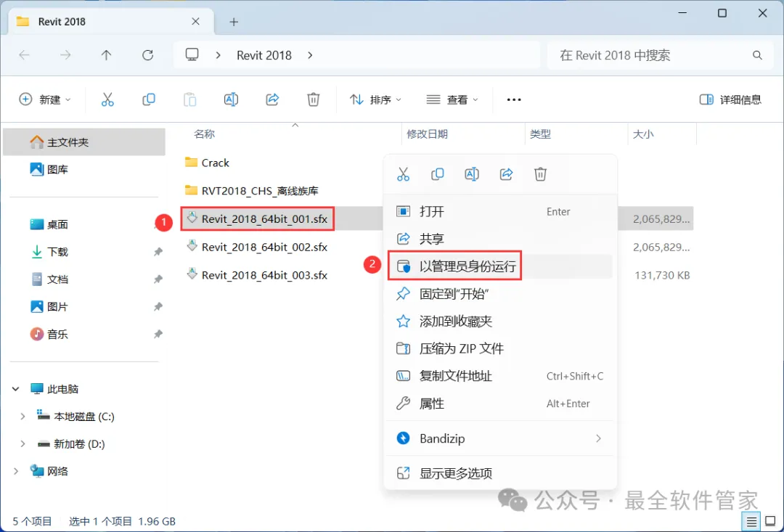Image resolution: width=784 pixels, height=532 pixels.
Task: Select 以管理员身份运行 in the context menu
Action: 500,266
